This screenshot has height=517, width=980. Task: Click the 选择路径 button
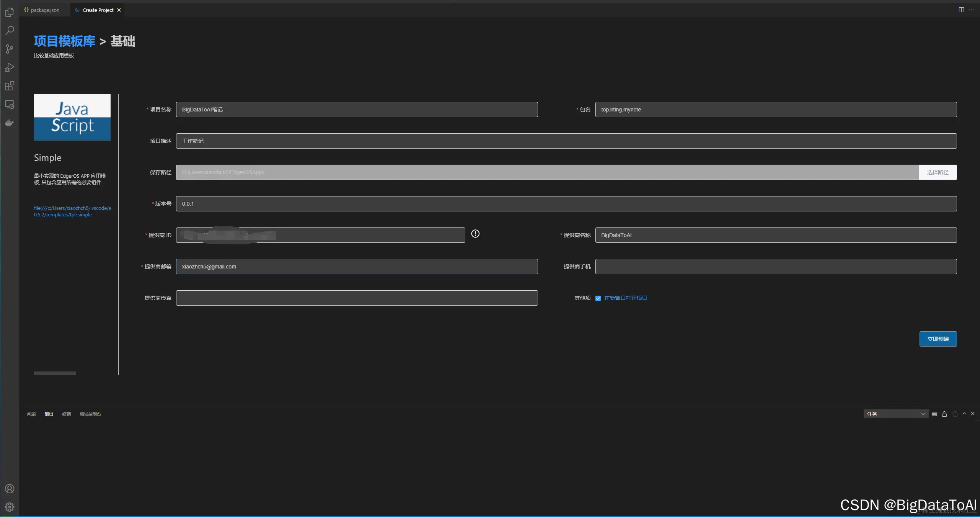pos(938,172)
